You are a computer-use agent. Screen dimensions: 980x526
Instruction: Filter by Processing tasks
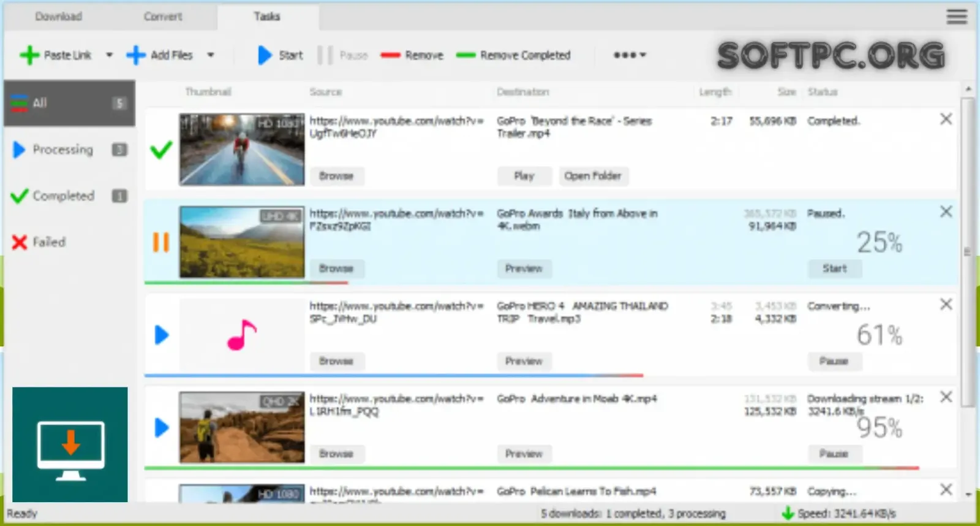(x=69, y=149)
